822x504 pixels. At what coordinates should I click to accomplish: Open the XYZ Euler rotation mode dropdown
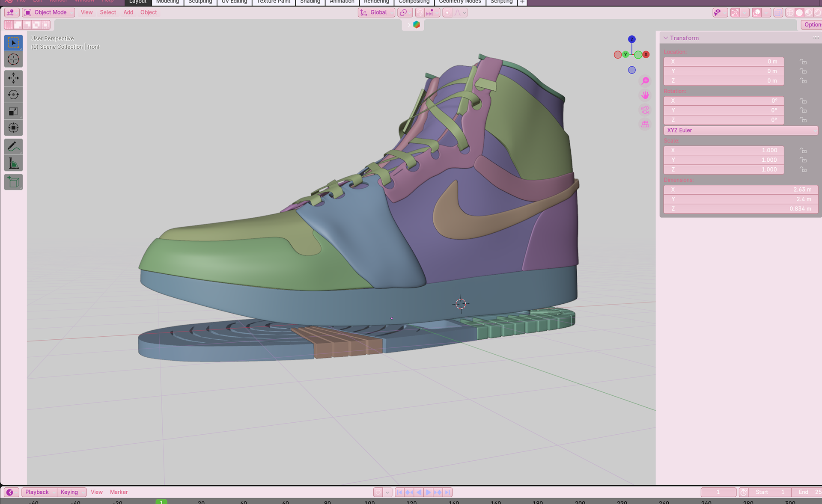pos(740,130)
